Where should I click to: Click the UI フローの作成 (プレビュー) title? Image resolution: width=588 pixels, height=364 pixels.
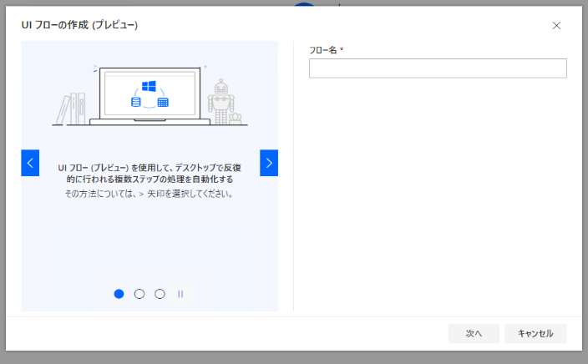coord(79,25)
